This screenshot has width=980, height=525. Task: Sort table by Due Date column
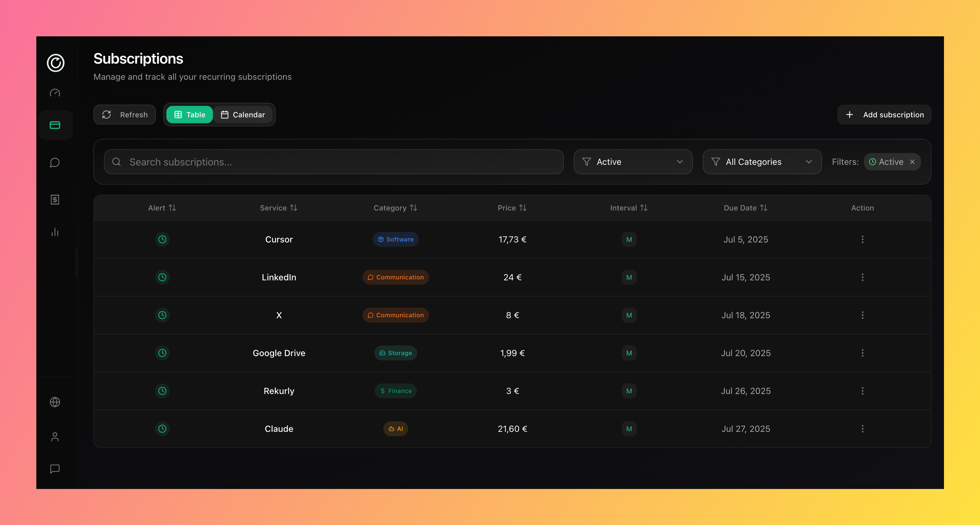pos(746,208)
